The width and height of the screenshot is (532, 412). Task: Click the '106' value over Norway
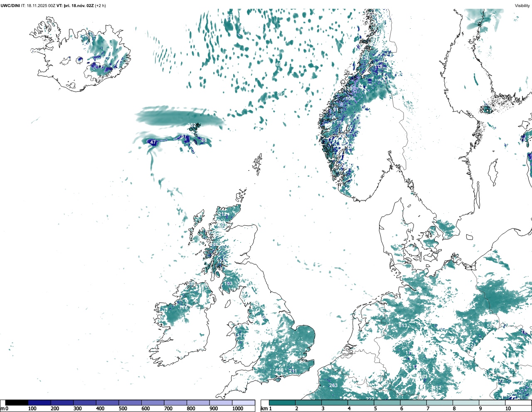350,99
